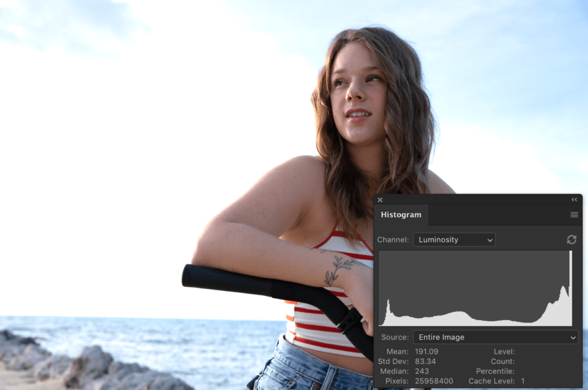Open the Source dropdown
Image resolution: width=588 pixels, height=390 pixels.
tap(496, 337)
